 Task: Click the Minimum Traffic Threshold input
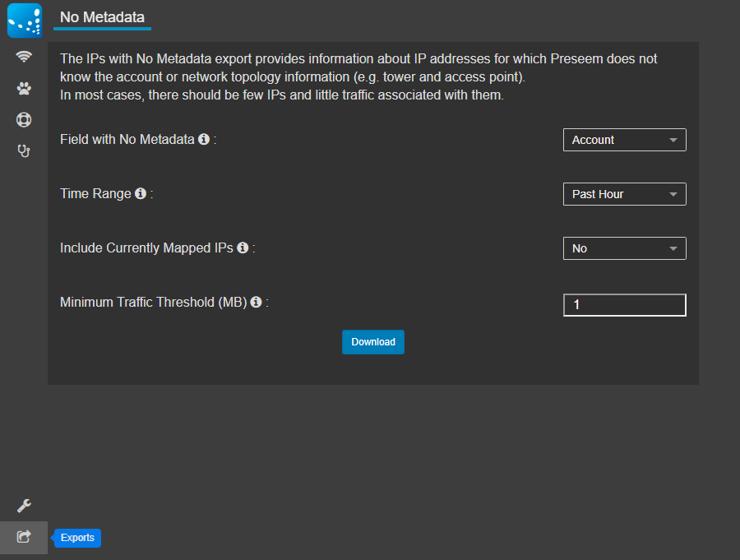coord(624,305)
